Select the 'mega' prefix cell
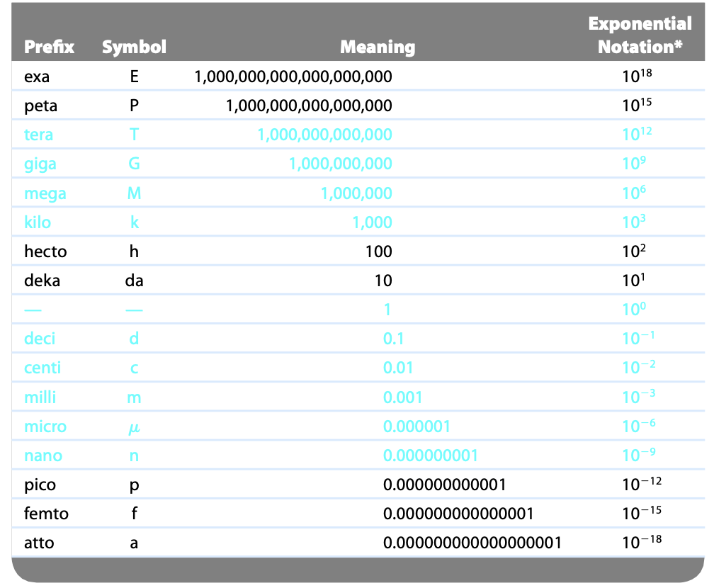Viewport: 714px width, 588px height. click(x=45, y=194)
